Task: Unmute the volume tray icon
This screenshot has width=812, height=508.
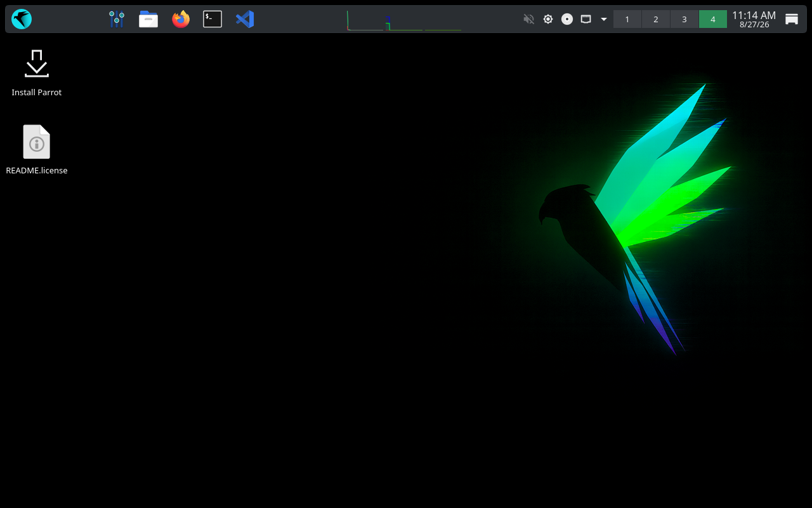Action: 528,19
